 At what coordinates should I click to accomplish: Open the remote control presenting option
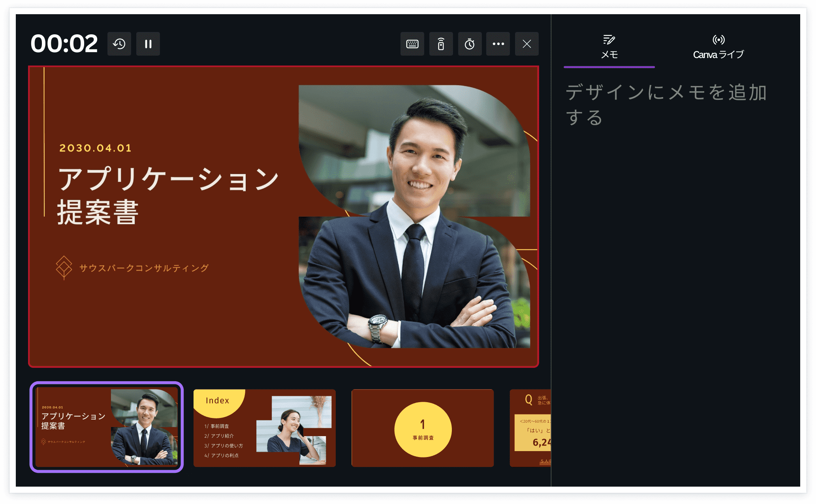coord(441,44)
